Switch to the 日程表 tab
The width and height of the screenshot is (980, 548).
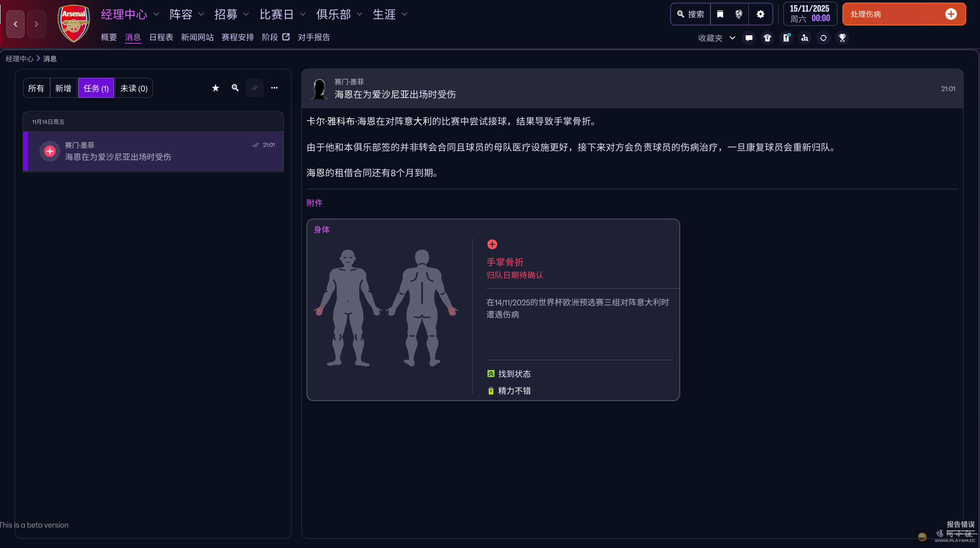click(161, 37)
